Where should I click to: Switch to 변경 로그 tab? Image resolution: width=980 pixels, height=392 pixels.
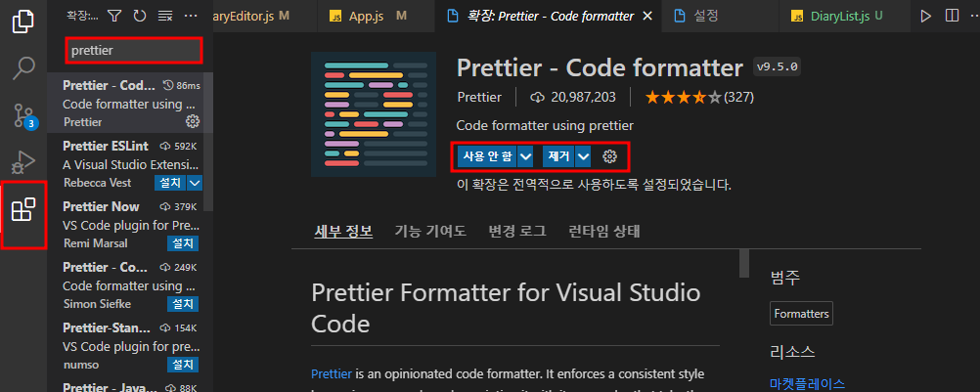pos(516,232)
